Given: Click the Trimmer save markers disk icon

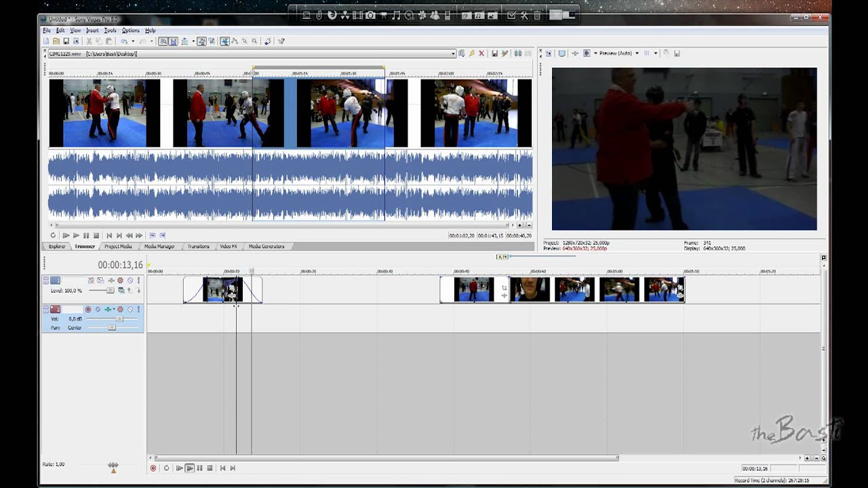Looking at the screenshot, I should (x=495, y=54).
